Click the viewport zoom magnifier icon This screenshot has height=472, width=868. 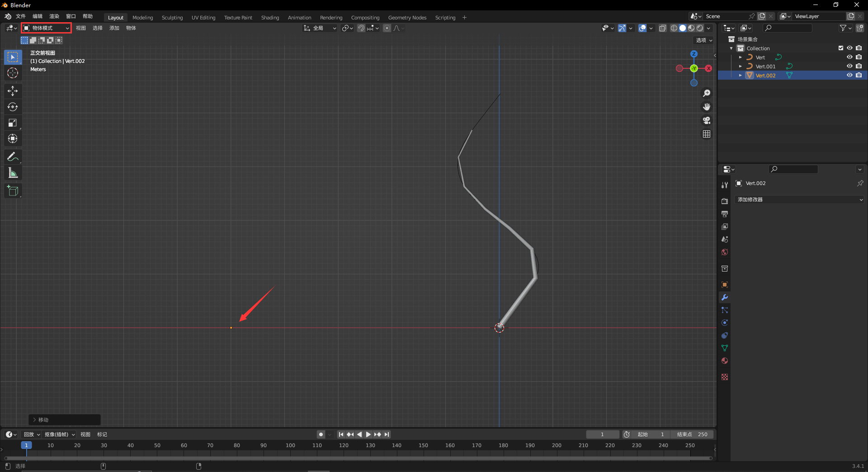[x=707, y=93]
